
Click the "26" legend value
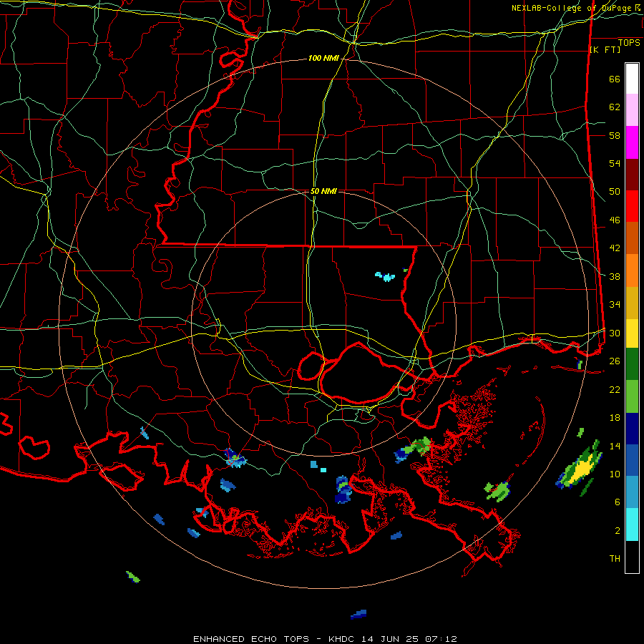coord(615,361)
